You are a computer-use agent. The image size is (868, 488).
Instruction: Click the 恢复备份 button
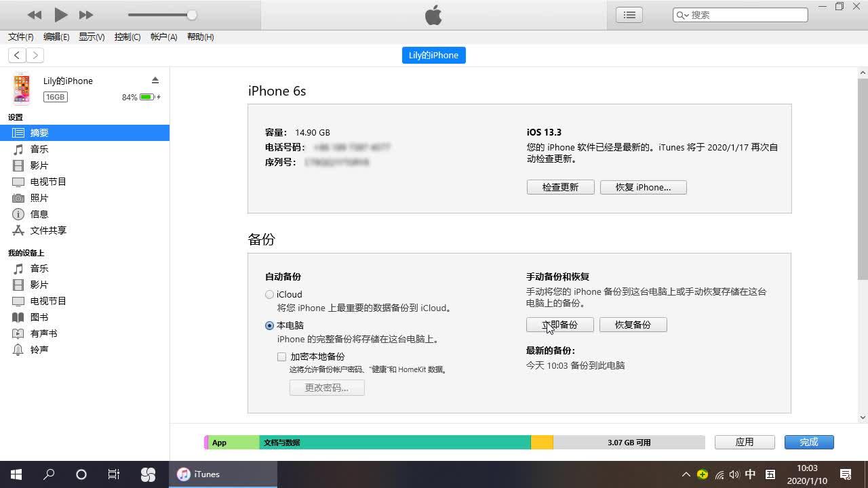coord(633,325)
